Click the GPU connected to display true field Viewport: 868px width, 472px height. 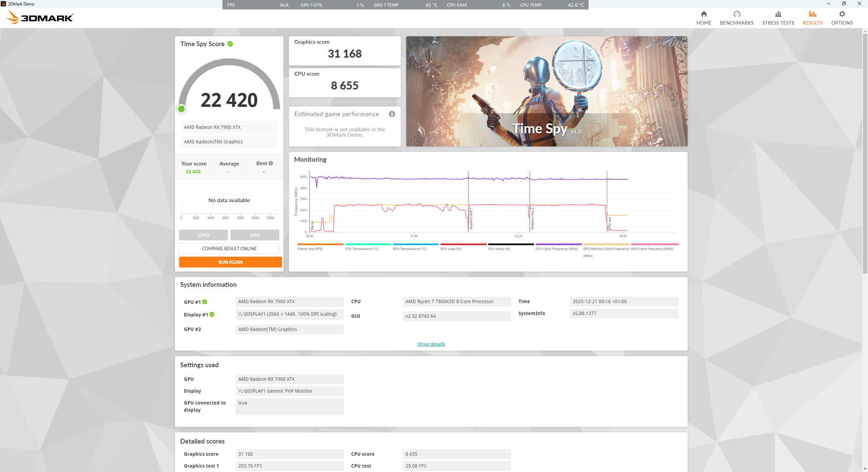pos(289,407)
